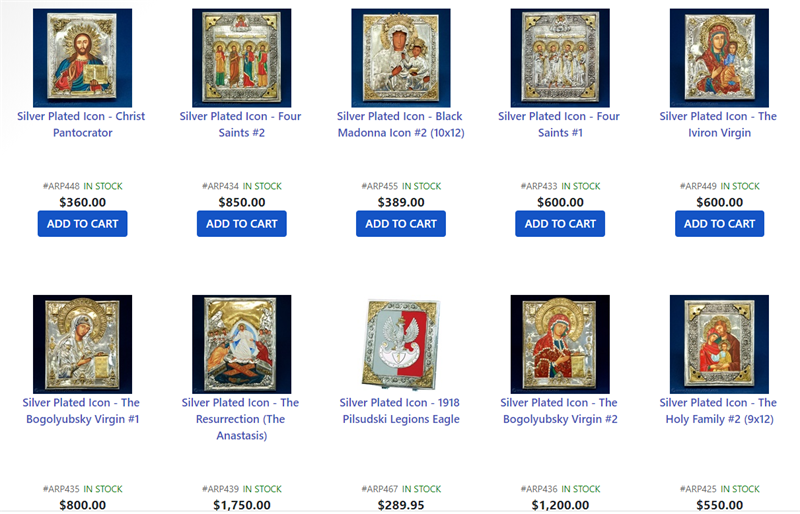View the Black Madonna icon image
Image resolution: width=800 pixels, height=514 pixels.
[401, 58]
